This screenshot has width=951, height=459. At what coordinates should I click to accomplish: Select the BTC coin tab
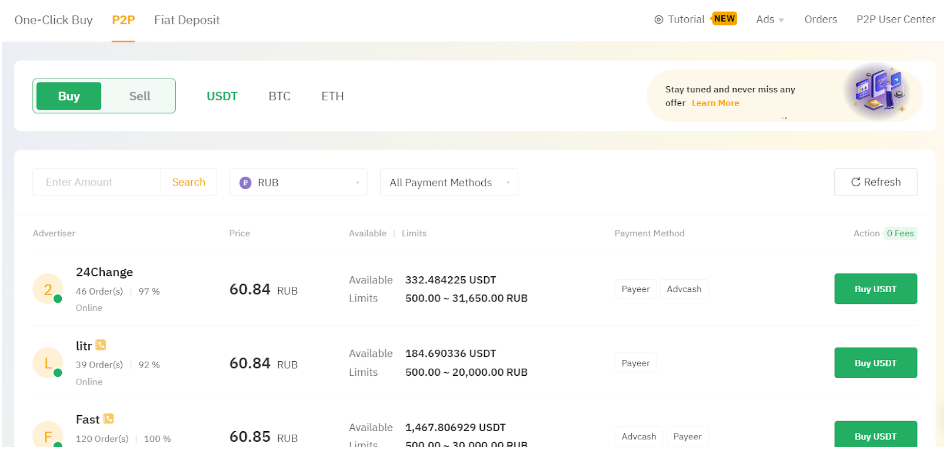[x=279, y=97]
